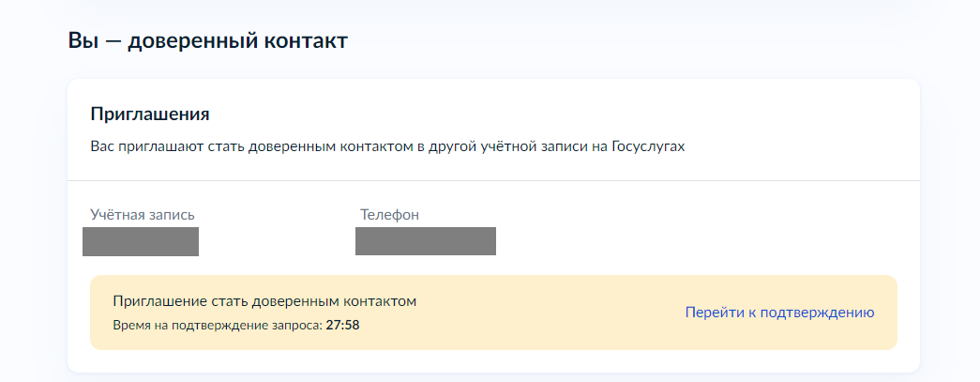
Task: Click the Приглашения section title
Action: (x=149, y=115)
